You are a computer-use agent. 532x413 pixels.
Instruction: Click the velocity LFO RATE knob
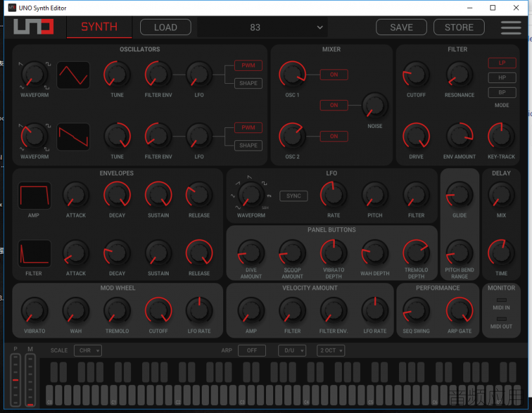[374, 311]
